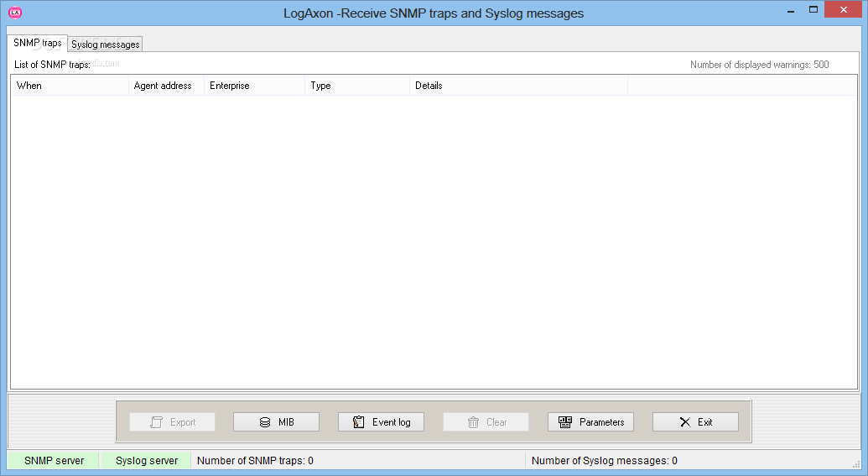868x476 pixels.
Task: Click the Enterprise column header
Action: click(254, 86)
